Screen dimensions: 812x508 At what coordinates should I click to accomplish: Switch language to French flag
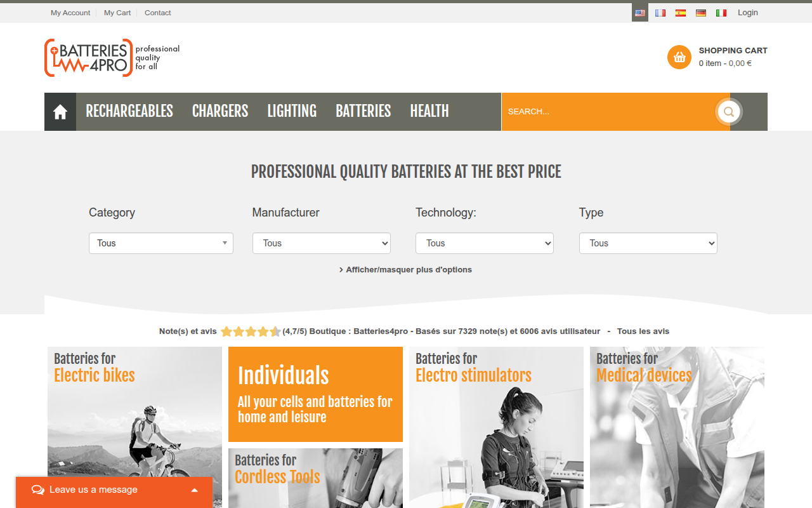[660, 13]
